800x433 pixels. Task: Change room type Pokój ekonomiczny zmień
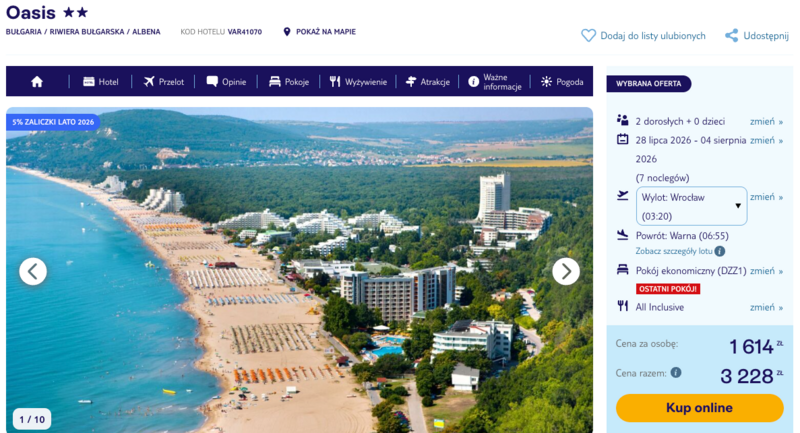[x=766, y=271]
